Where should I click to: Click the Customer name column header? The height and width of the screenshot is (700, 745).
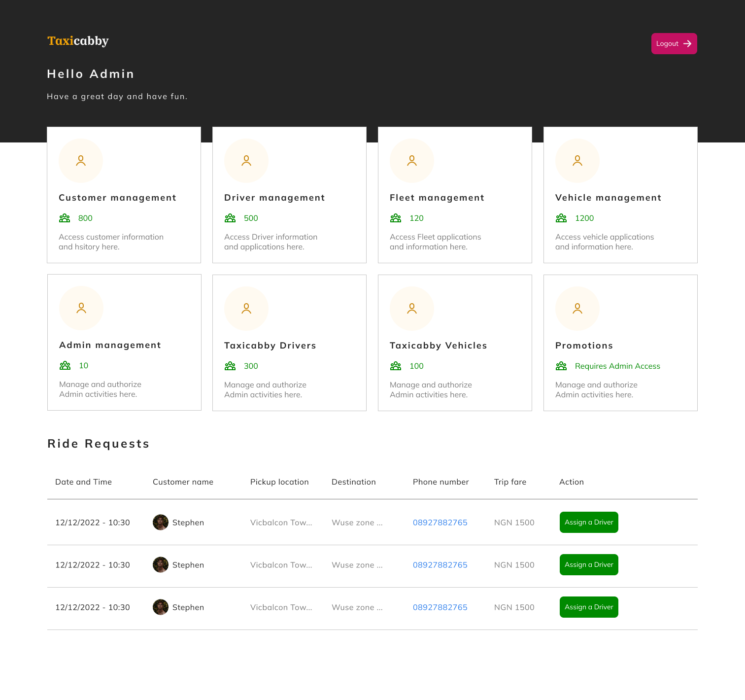point(183,482)
